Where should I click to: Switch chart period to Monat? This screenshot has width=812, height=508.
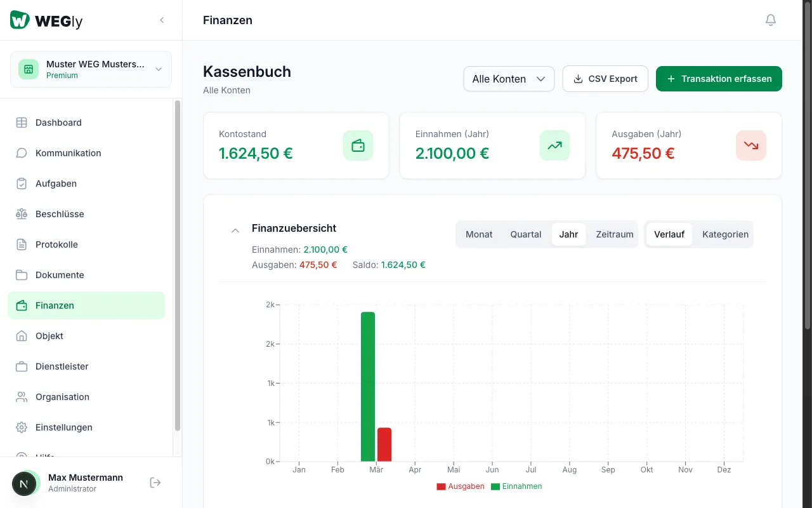pos(479,234)
